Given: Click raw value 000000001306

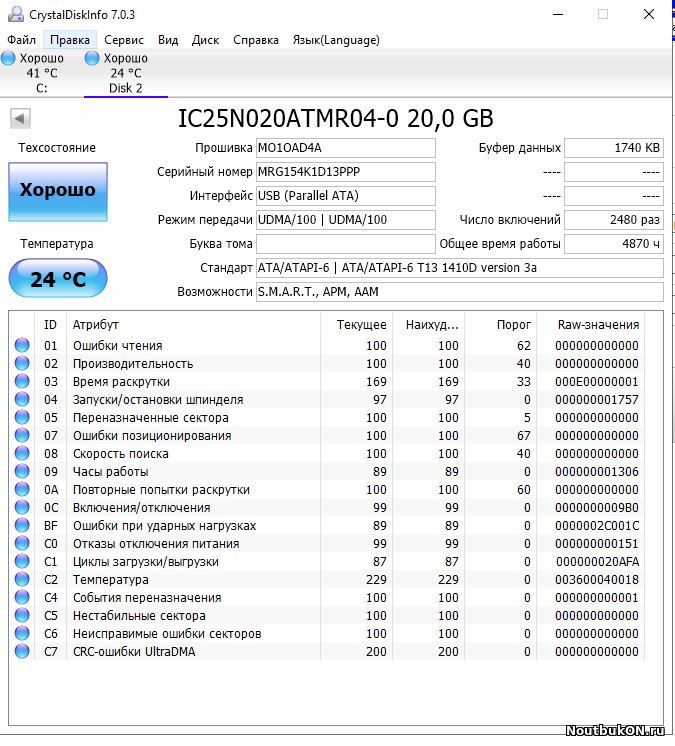Looking at the screenshot, I should [x=597, y=471].
